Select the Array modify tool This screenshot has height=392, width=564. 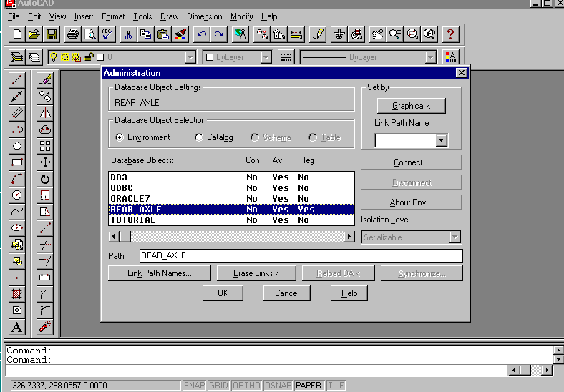coord(45,146)
